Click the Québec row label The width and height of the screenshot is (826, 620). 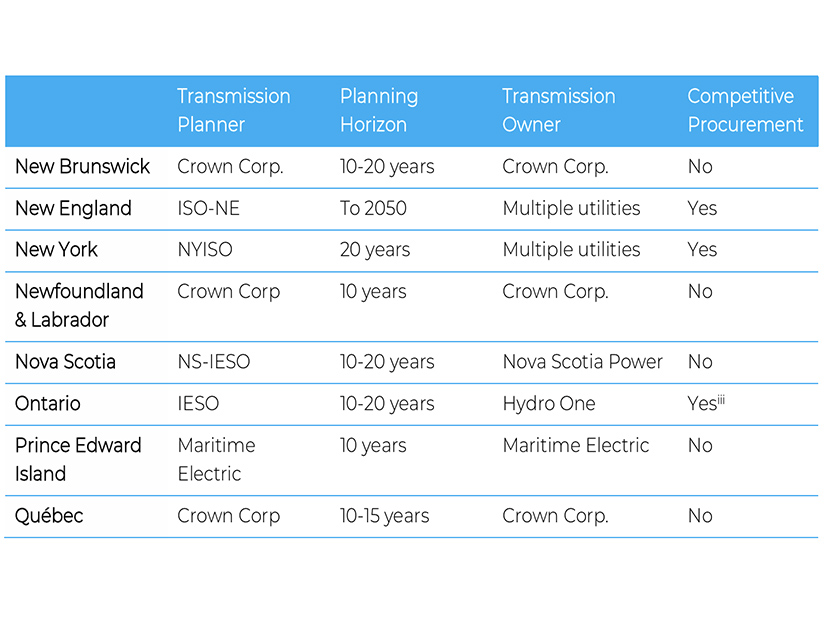click(x=49, y=516)
